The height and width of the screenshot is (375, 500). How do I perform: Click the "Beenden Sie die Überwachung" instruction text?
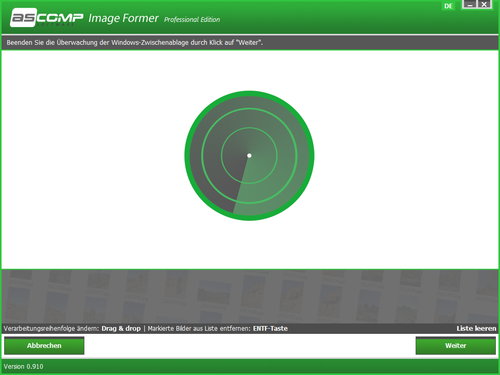coord(135,43)
